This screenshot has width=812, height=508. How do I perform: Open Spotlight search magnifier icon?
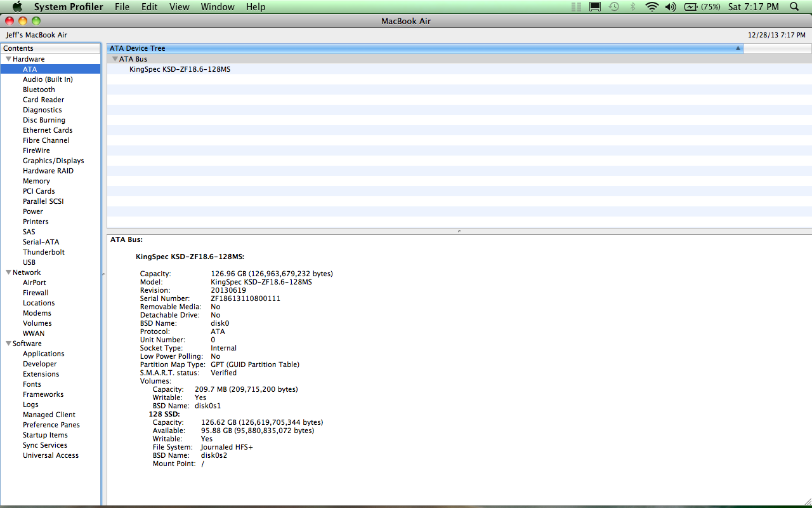pyautogui.click(x=794, y=7)
